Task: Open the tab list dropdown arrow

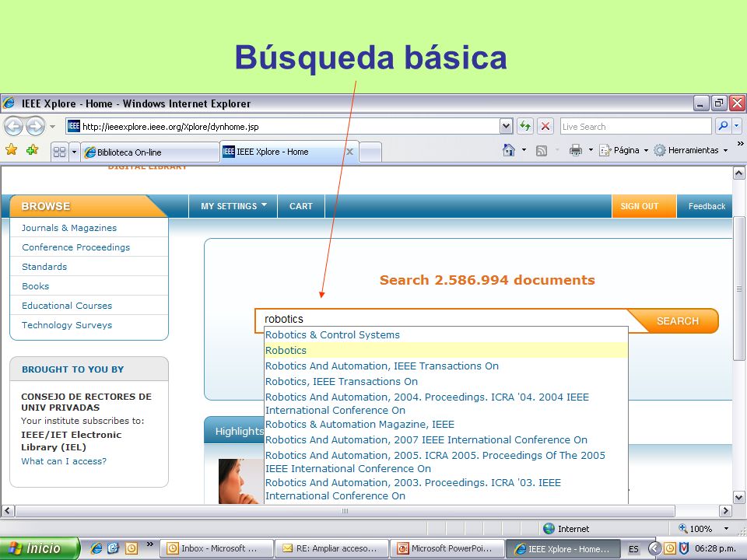Action: click(x=74, y=152)
